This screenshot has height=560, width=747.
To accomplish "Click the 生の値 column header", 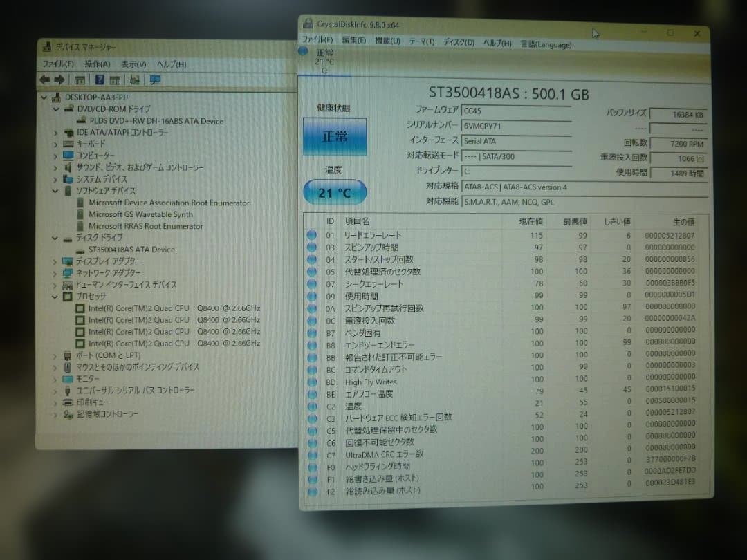I will coord(683,222).
